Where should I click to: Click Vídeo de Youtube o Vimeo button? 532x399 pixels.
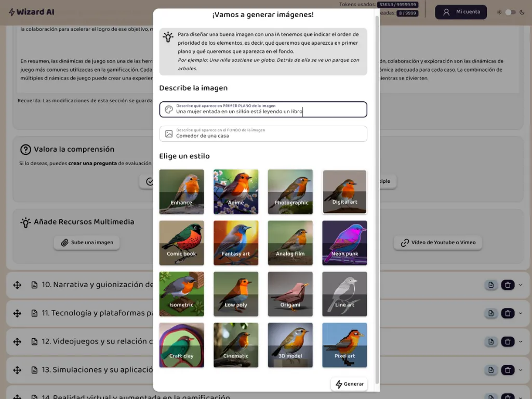click(x=437, y=243)
